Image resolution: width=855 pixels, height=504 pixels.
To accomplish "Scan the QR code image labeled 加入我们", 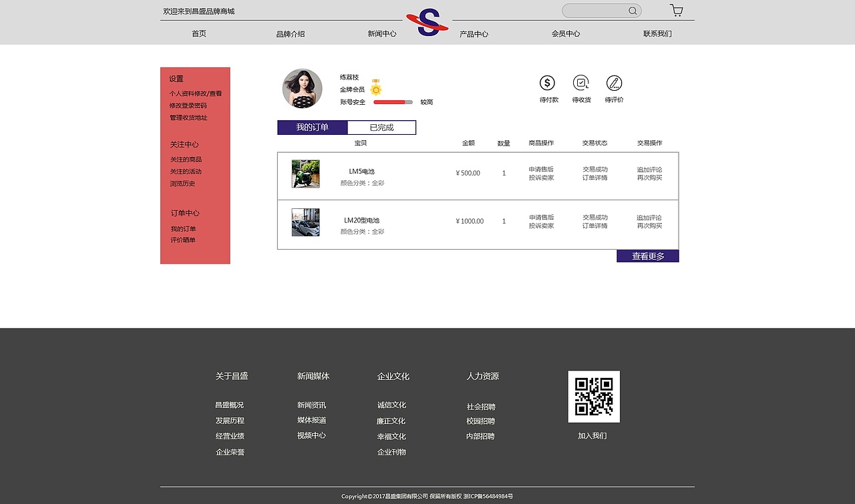I will point(594,396).
